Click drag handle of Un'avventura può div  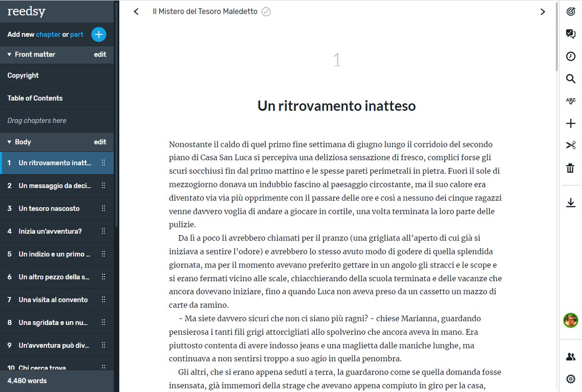[103, 345]
